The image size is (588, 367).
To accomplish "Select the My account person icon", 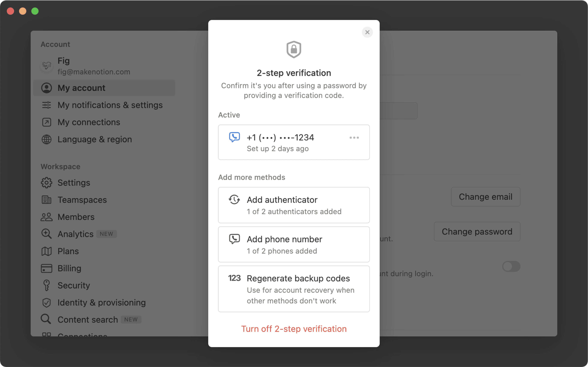I will 46,88.
